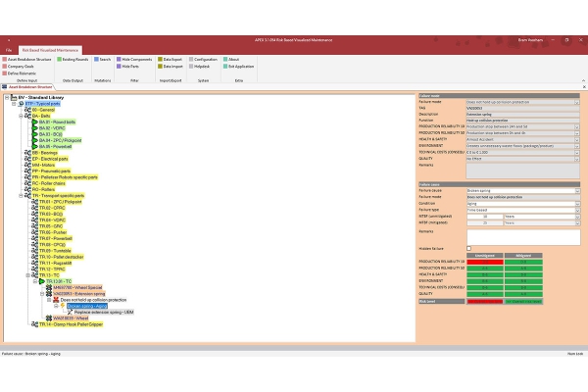Collapse STP - Typical parts node
This screenshot has height=392, width=588.
(14, 104)
